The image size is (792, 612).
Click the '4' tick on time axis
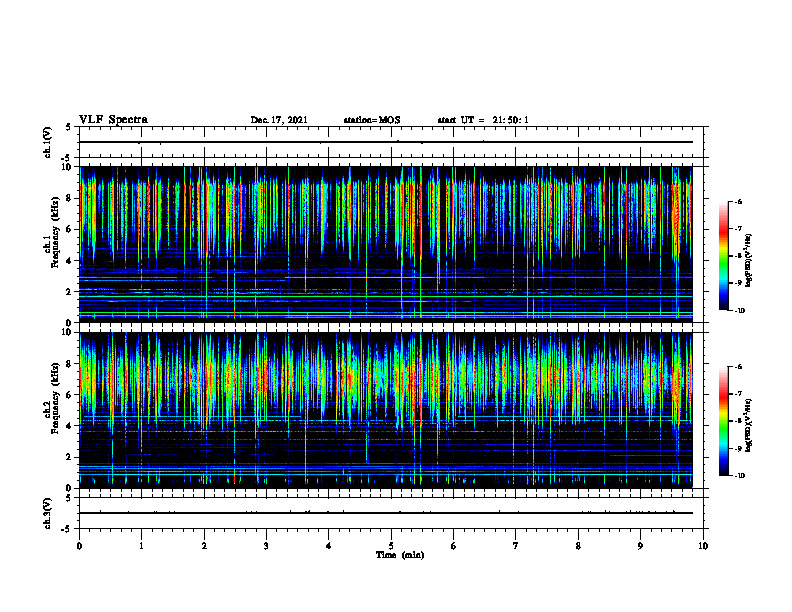[329, 546]
